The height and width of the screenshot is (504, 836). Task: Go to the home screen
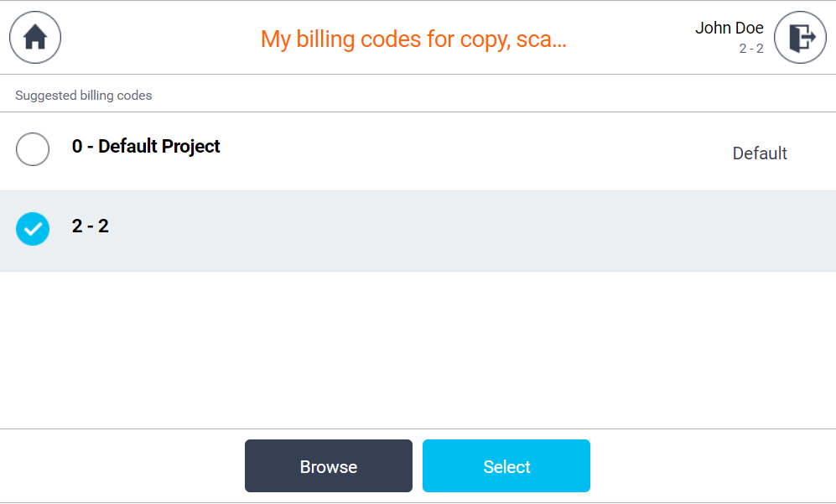pyautogui.click(x=34, y=38)
